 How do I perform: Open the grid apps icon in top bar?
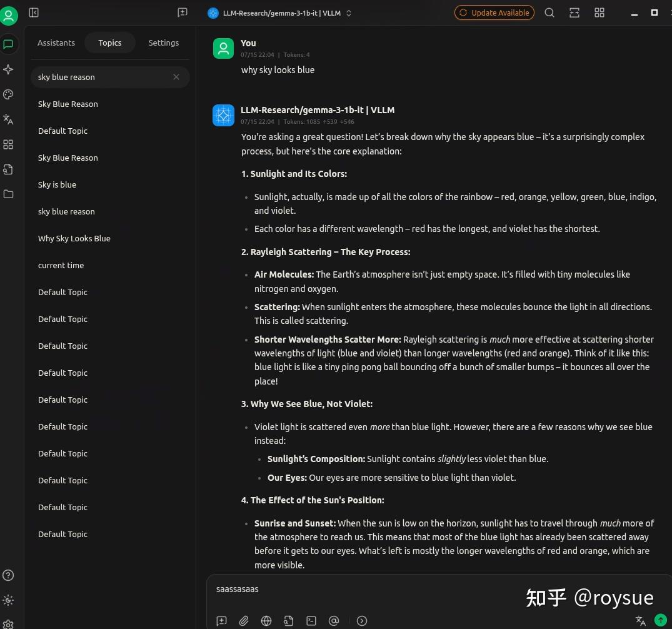click(599, 13)
